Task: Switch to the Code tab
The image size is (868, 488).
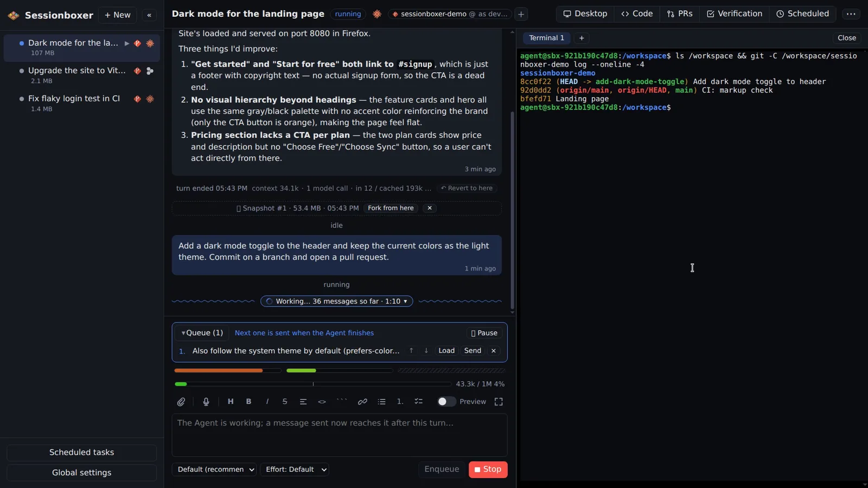Action: [x=637, y=14]
